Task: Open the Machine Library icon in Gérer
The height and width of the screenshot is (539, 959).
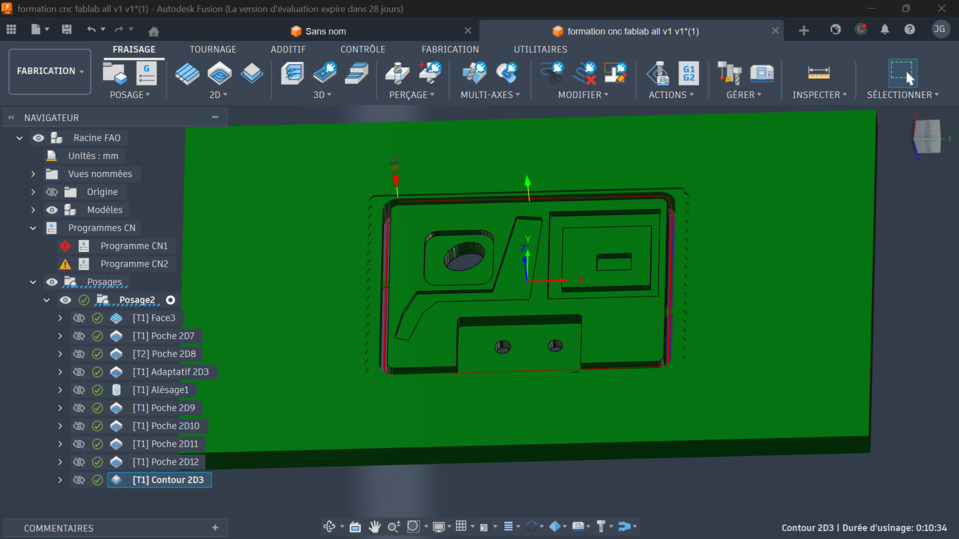Action: pos(761,73)
